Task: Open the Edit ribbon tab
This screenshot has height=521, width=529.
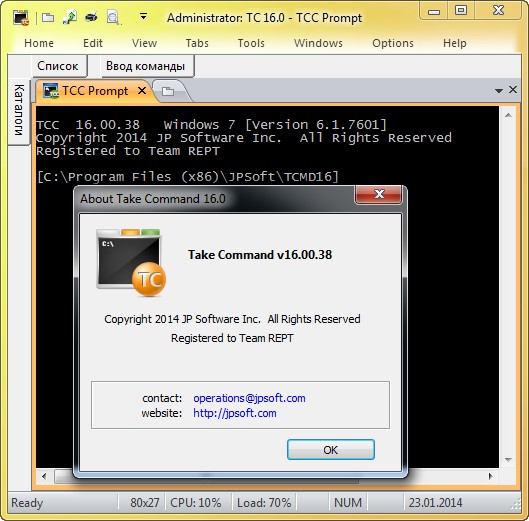Action: (x=93, y=43)
